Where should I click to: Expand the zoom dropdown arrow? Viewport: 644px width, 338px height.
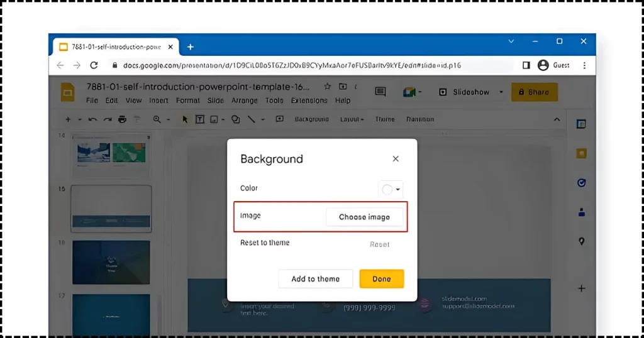pos(169,120)
